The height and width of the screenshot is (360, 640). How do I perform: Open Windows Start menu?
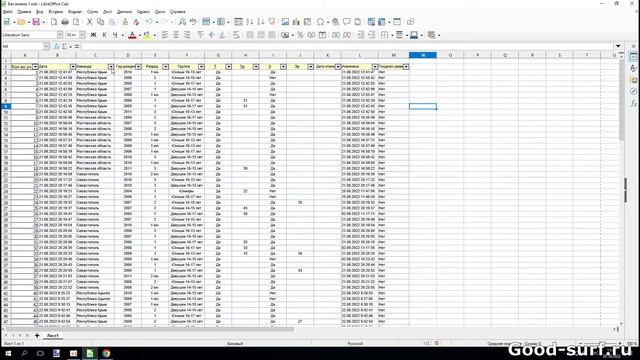(x=8, y=353)
